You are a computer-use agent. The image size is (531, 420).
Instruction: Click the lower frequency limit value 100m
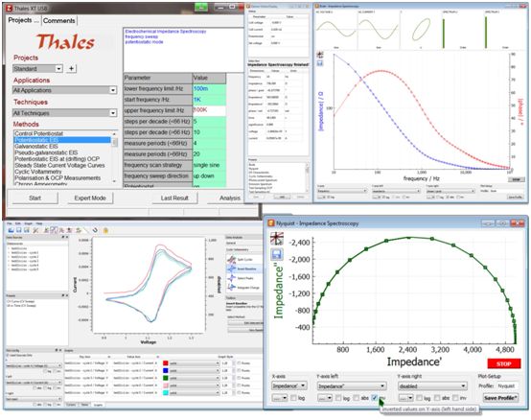click(209, 89)
